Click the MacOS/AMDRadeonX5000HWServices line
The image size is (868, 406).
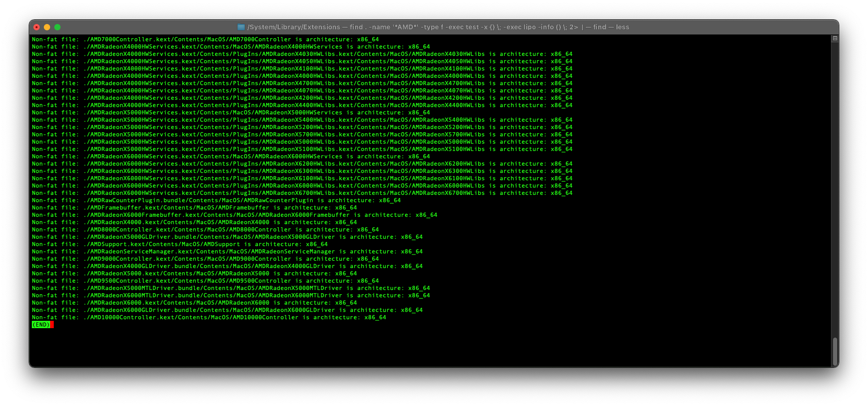click(x=231, y=112)
